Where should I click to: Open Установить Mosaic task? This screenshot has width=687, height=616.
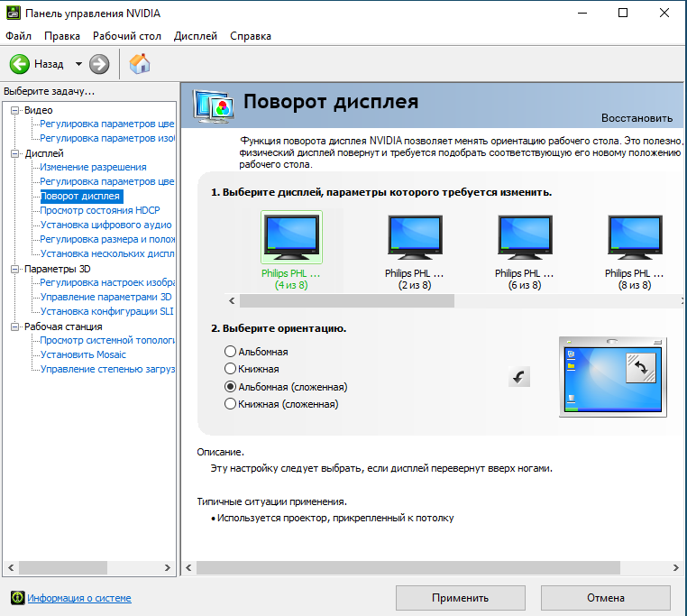(83, 354)
